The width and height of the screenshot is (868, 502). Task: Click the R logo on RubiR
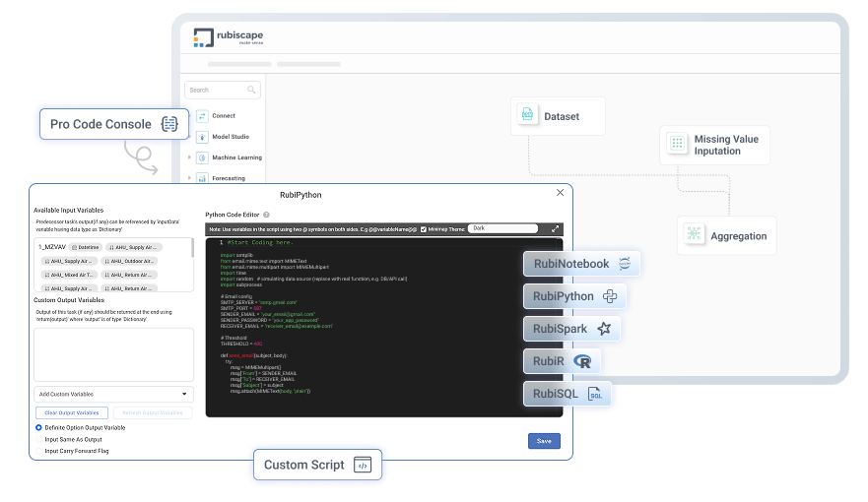click(x=582, y=361)
